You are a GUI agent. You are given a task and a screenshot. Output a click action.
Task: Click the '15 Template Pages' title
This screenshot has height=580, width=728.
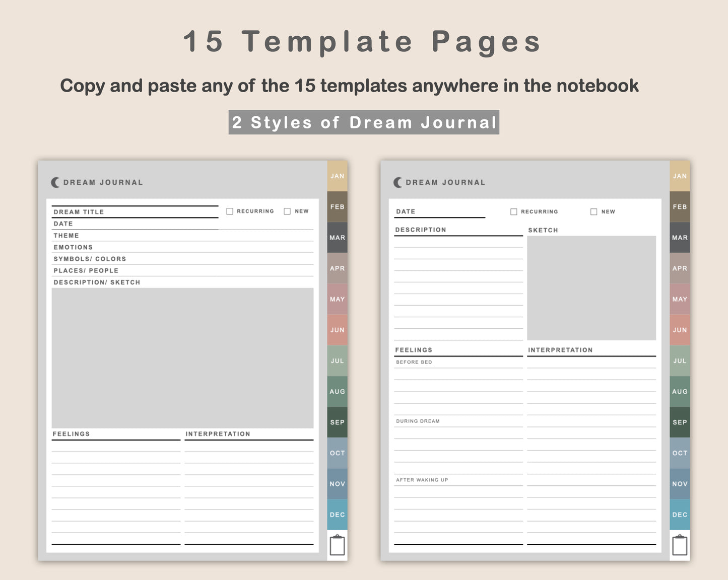pos(362,41)
